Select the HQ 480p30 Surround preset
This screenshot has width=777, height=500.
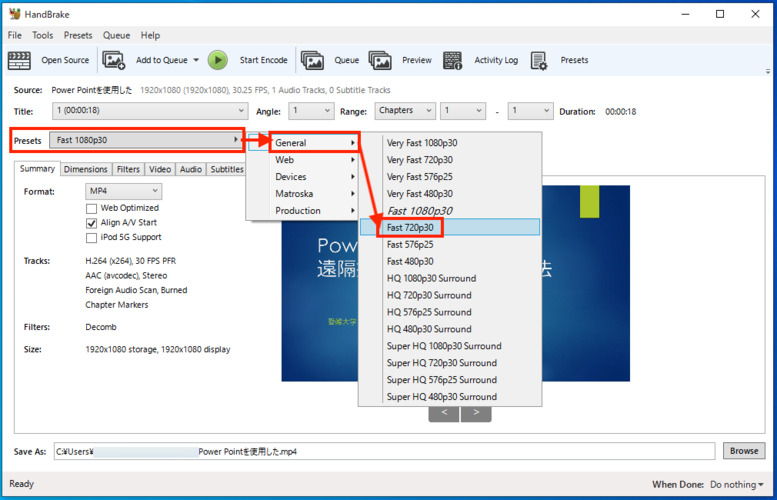[450, 329]
